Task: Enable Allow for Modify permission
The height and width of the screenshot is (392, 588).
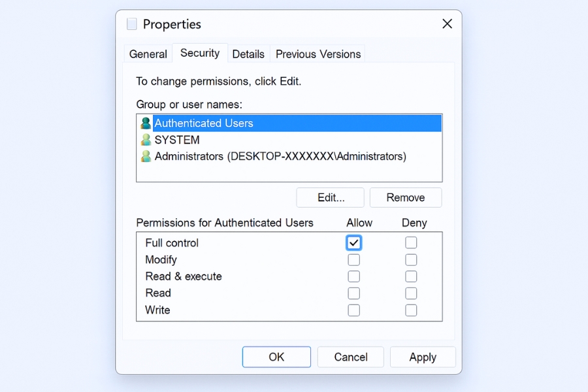Action: [x=353, y=260]
